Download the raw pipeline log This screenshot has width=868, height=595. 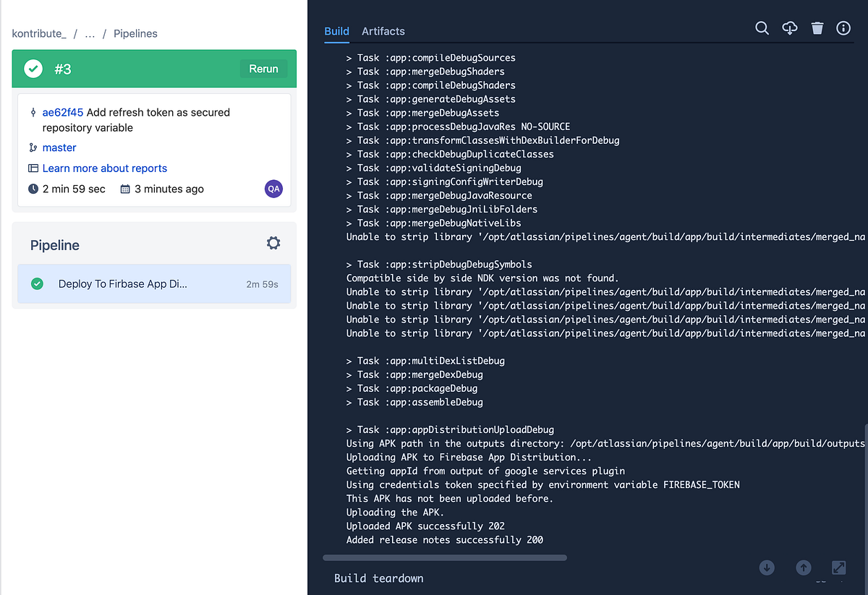tap(789, 28)
